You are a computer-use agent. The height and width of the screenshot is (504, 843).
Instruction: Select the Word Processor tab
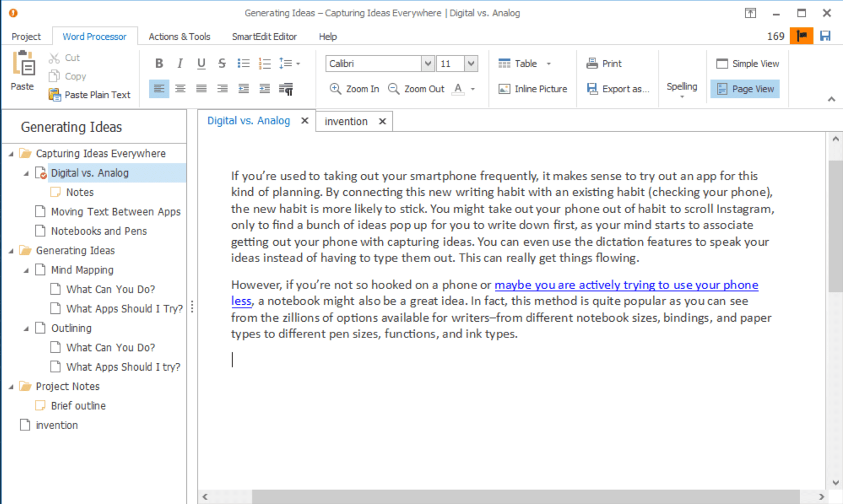95,37
